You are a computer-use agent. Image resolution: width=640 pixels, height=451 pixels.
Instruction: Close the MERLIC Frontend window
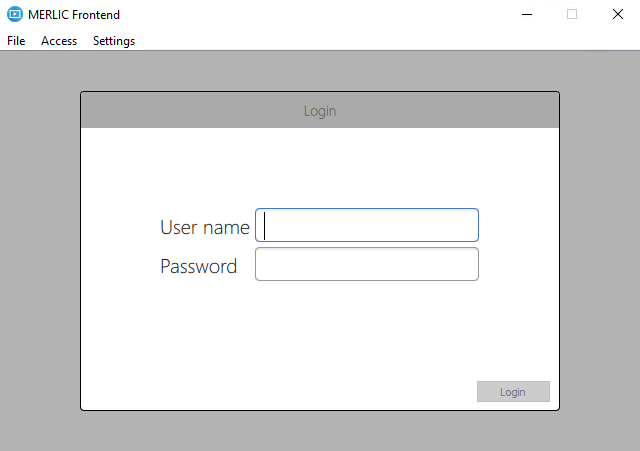point(617,14)
